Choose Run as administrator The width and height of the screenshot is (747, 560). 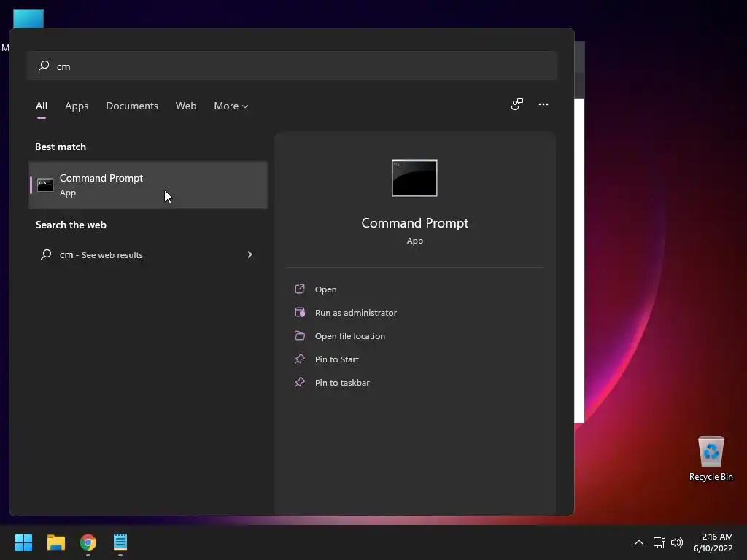356,313
